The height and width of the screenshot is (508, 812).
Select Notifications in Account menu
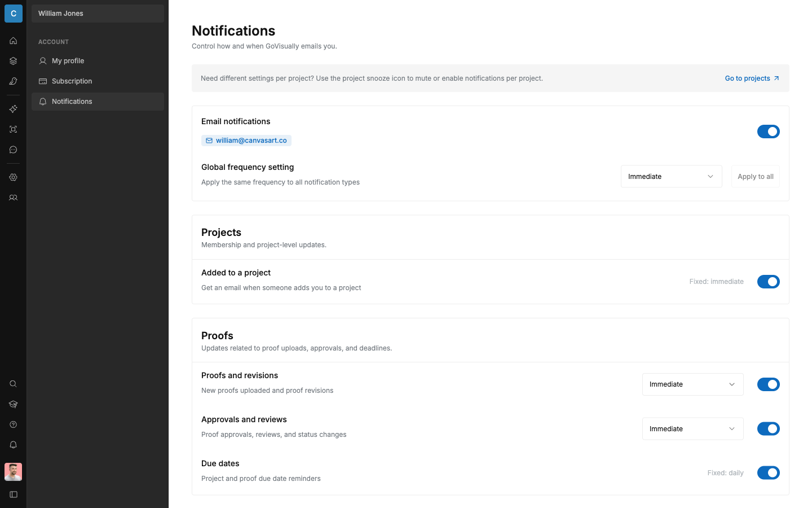click(98, 102)
